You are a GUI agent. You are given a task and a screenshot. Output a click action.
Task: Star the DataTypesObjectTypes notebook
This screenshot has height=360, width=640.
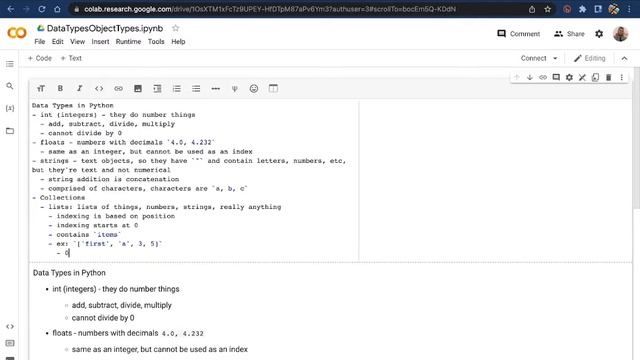click(x=176, y=28)
